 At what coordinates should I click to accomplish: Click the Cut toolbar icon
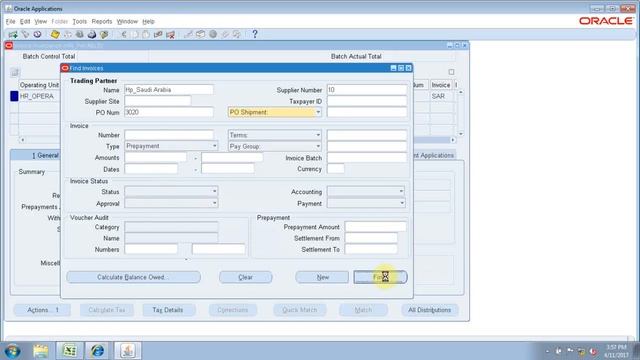[124, 35]
